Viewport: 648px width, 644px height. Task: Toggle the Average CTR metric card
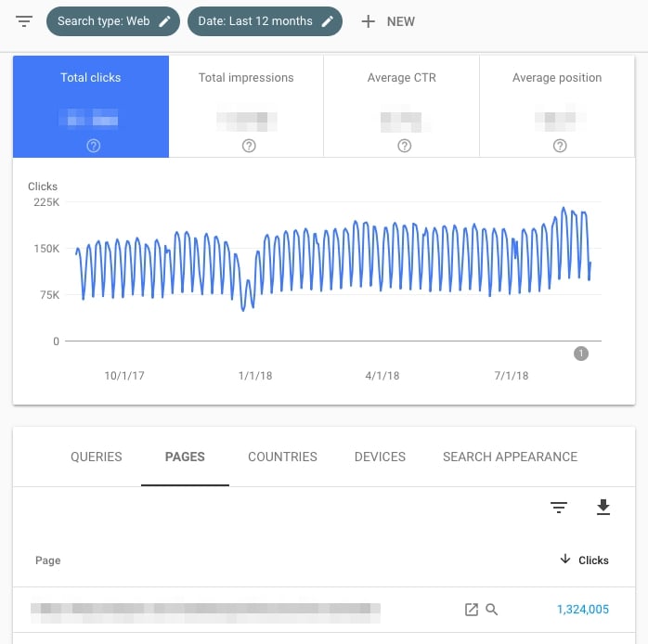pyautogui.click(x=401, y=106)
